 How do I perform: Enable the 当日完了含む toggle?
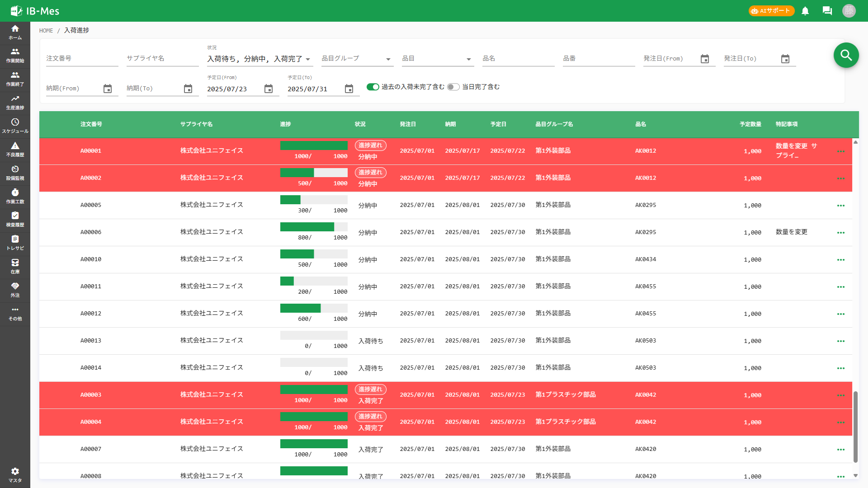tap(453, 87)
